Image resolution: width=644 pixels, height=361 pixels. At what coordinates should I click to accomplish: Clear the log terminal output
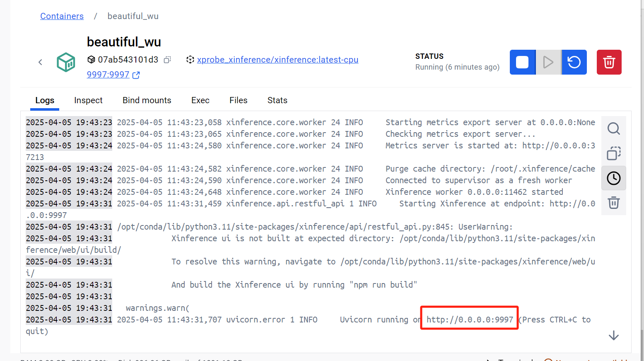click(x=613, y=203)
